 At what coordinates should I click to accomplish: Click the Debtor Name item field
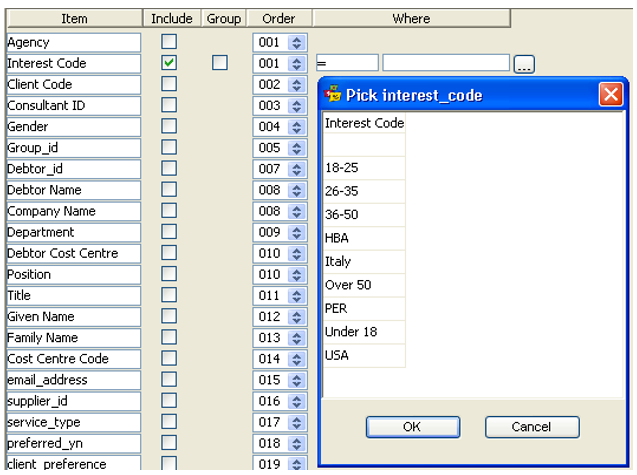(74, 190)
